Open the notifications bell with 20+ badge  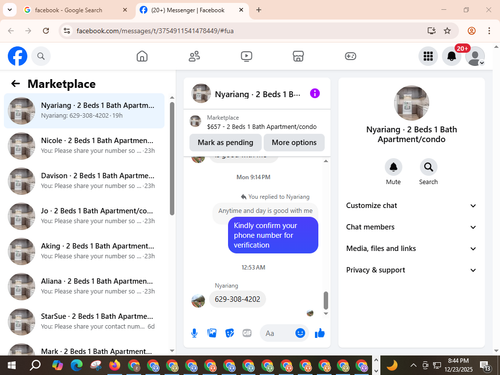(x=452, y=56)
